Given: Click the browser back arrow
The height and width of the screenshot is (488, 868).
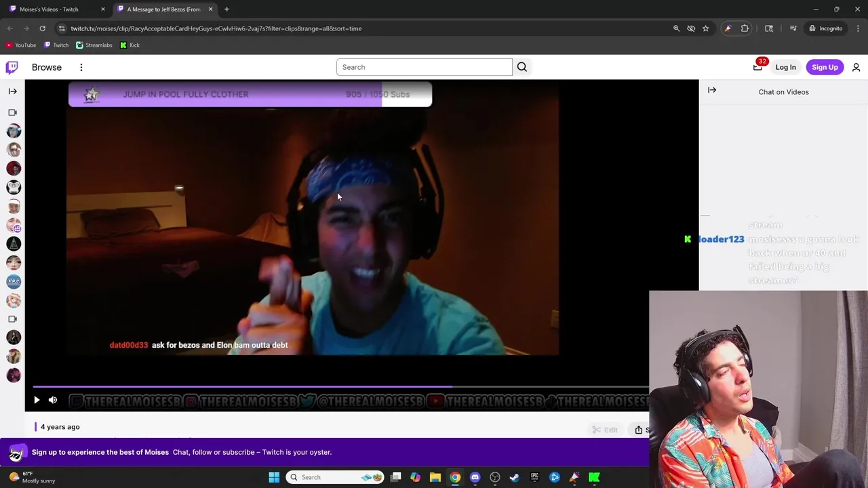Looking at the screenshot, I should tap(9, 28).
